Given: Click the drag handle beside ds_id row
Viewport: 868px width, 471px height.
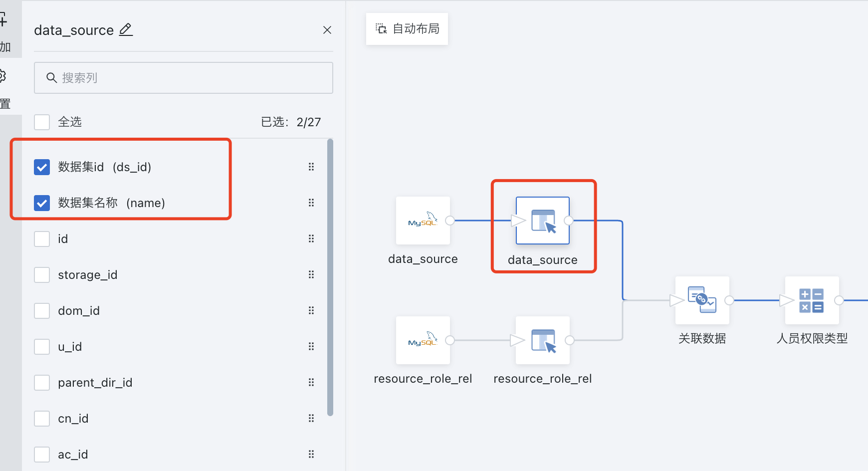Looking at the screenshot, I should coord(311,167).
